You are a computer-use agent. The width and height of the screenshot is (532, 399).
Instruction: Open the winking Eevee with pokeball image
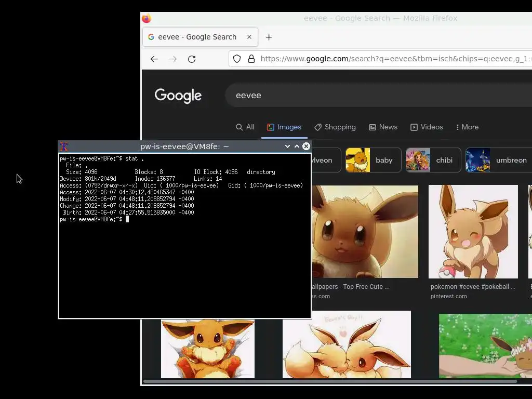tap(473, 231)
